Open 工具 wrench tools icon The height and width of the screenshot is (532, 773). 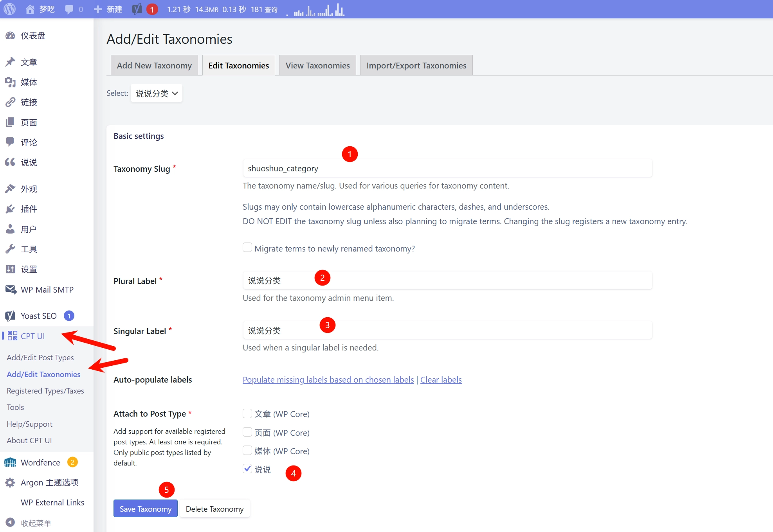pyautogui.click(x=10, y=249)
